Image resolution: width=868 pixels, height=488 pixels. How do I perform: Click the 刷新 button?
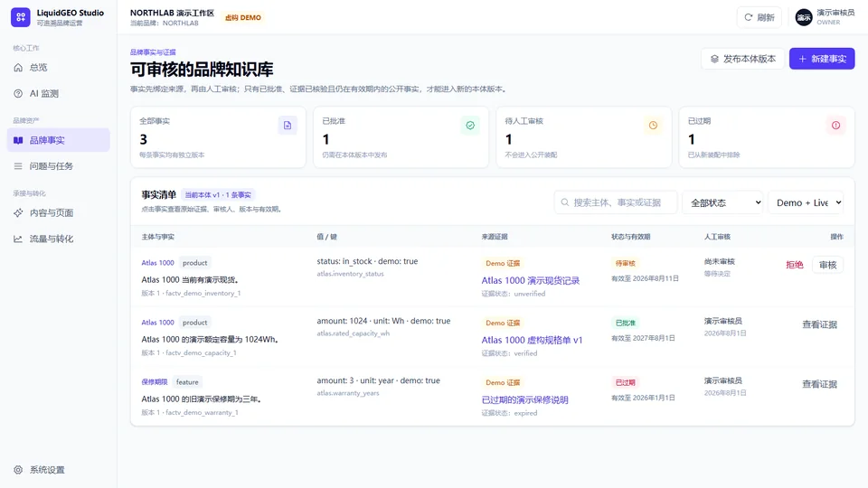[759, 17]
